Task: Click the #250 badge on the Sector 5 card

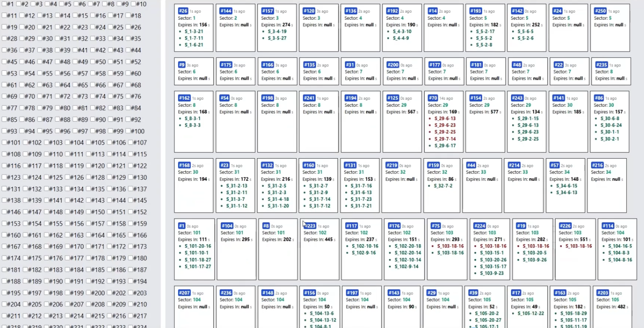Action: 600,11
